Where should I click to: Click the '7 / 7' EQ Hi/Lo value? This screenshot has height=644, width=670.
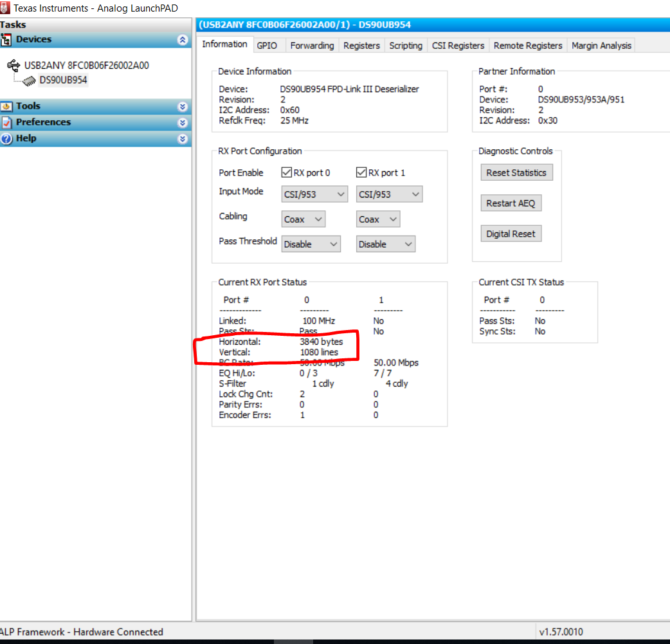(x=383, y=373)
